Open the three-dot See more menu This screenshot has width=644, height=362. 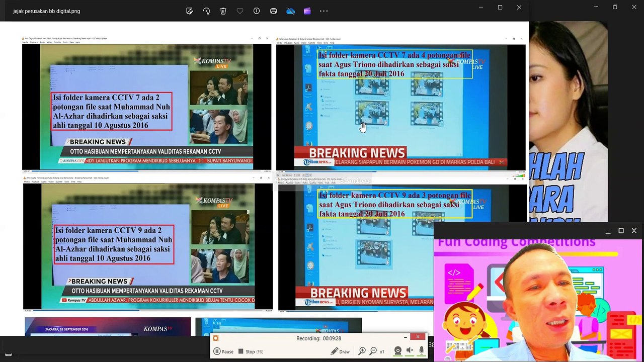click(324, 11)
